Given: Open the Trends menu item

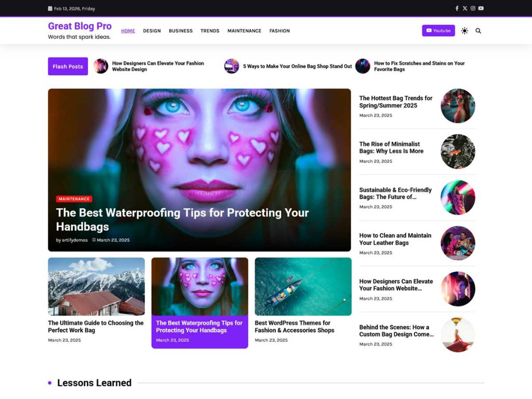Looking at the screenshot, I should coord(210,31).
